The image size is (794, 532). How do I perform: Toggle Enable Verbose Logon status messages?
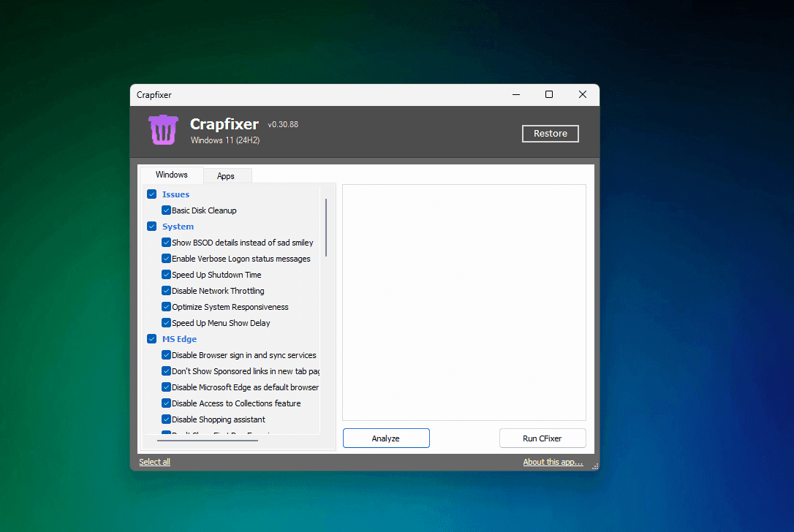[166, 258]
